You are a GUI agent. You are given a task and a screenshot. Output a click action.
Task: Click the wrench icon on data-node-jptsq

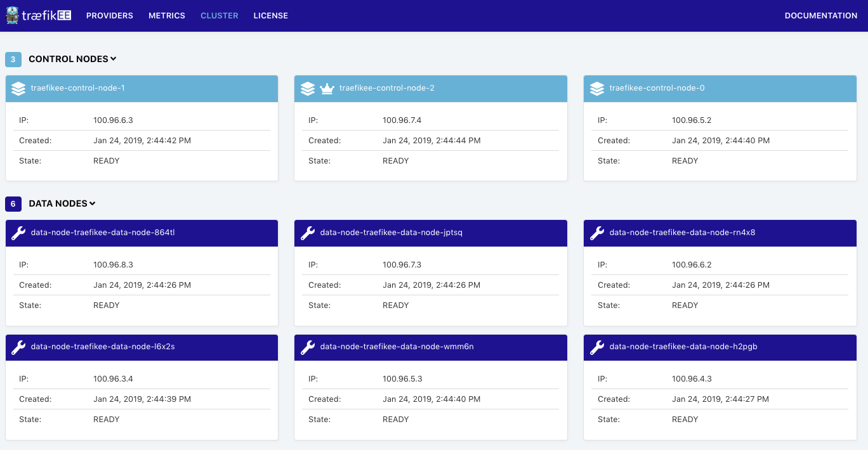coord(308,233)
